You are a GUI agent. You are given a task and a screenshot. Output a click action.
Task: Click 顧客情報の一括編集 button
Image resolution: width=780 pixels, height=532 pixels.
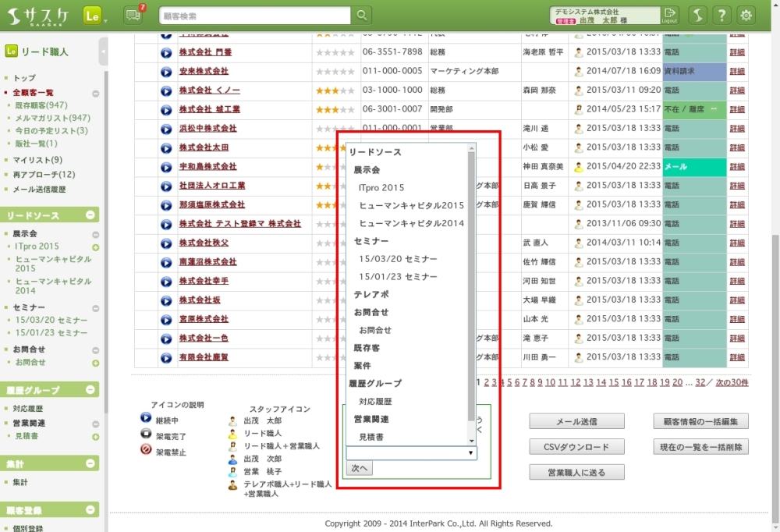(700, 421)
